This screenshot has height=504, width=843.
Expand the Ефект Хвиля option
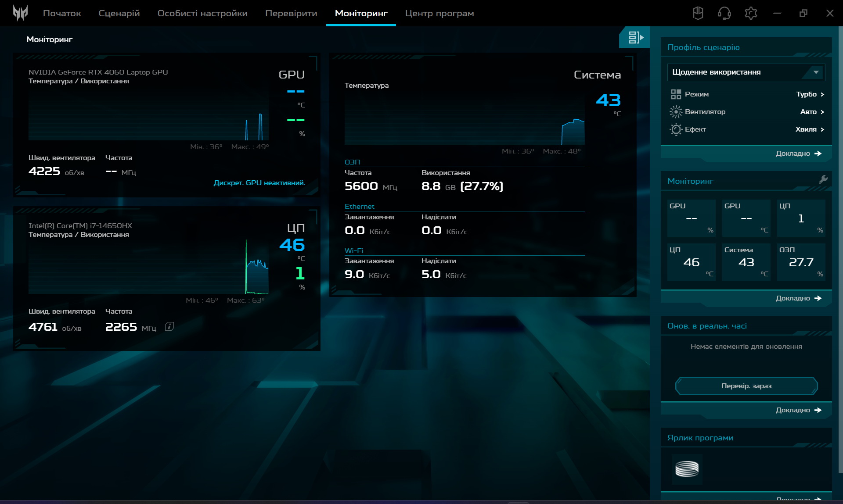810,129
